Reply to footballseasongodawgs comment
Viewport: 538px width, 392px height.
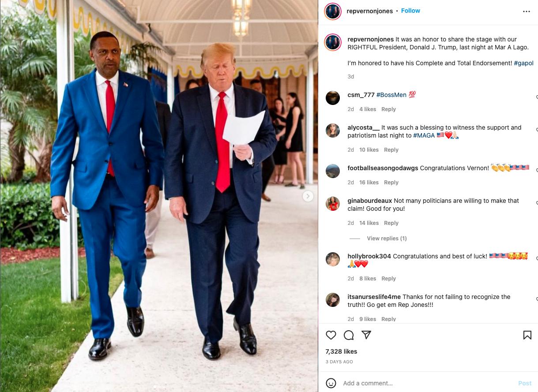pos(391,182)
